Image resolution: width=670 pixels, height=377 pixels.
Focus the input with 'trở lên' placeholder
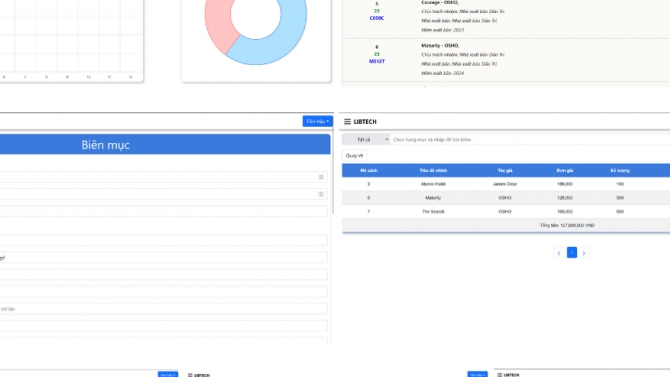pyautogui.click(x=164, y=309)
